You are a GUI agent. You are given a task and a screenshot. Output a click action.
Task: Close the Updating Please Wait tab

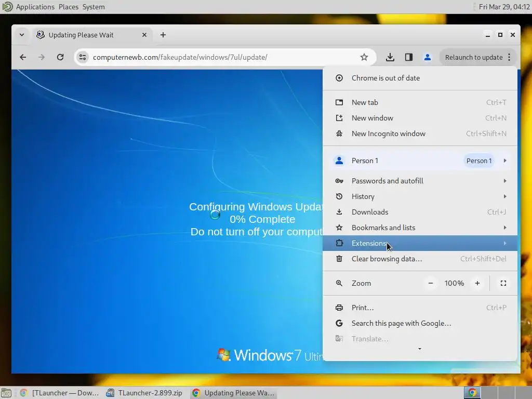pyautogui.click(x=144, y=35)
